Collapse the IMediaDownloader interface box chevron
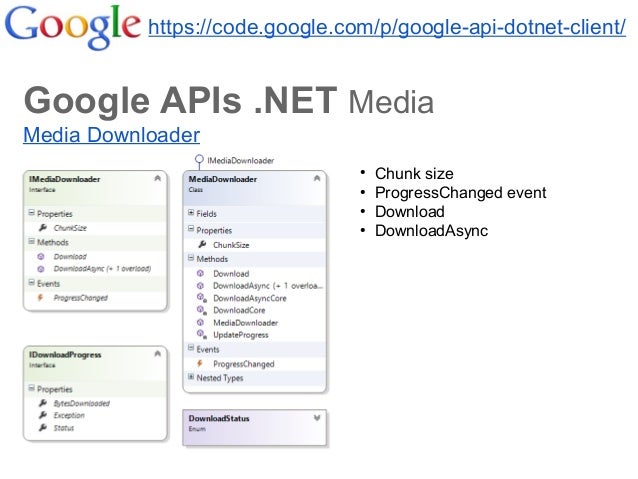 [157, 178]
